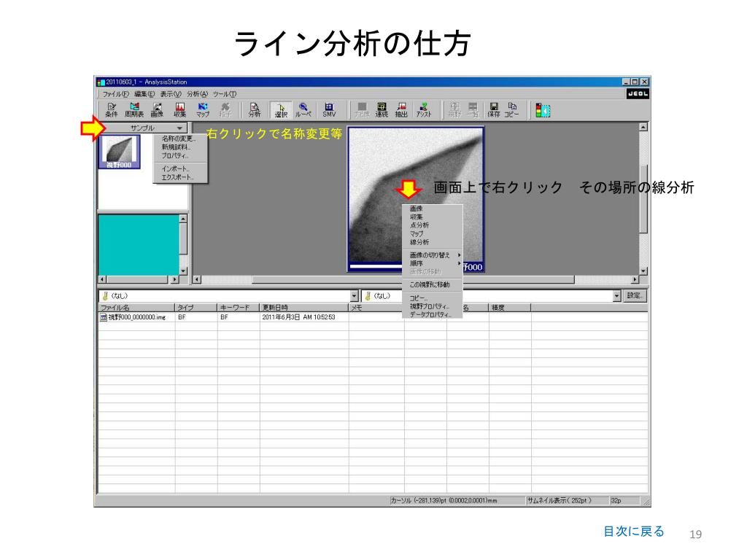Image resolution: width=747 pixels, height=560 pixels.
Task: Choose エクスポート in sample context menu
Action: tap(177, 177)
